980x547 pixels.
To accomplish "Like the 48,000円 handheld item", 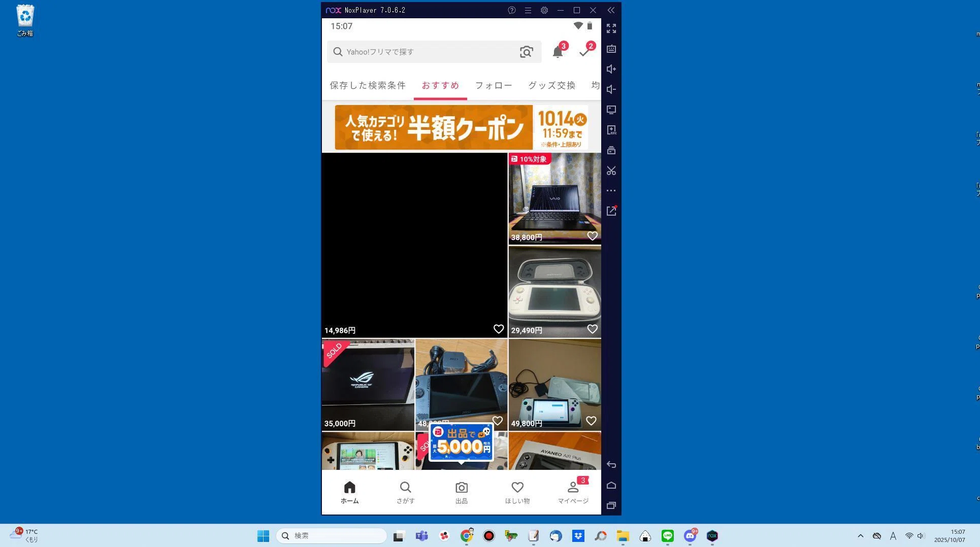I will coord(497,421).
